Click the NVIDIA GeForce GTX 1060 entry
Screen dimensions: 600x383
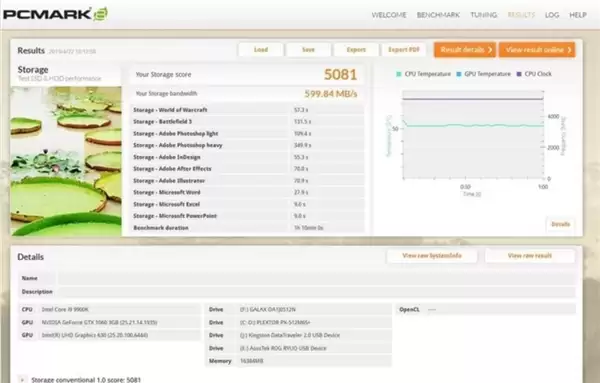tap(109, 322)
